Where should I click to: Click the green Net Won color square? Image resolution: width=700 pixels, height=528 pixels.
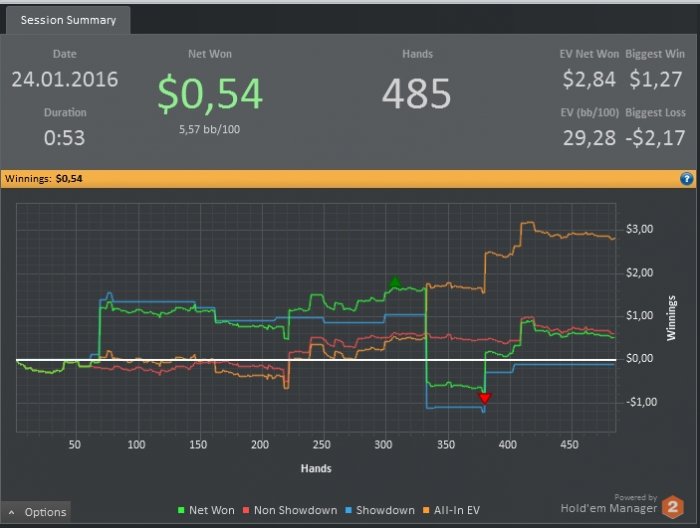(181, 510)
